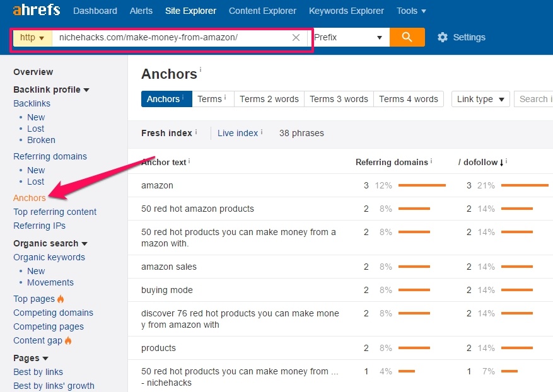Open New under Backlinks
Viewport: 553px width, 392px height.
click(x=36, y=117)
